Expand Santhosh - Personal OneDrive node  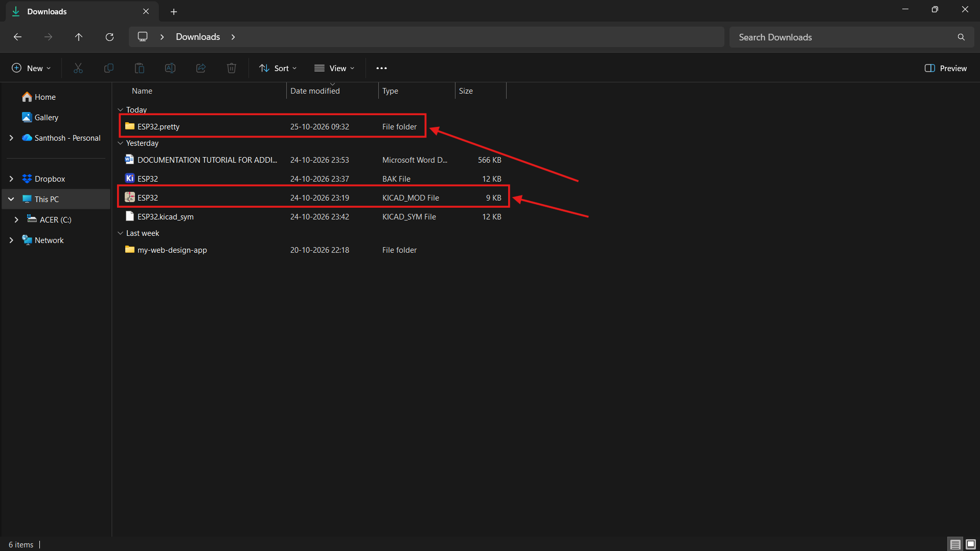pos(11,138)
